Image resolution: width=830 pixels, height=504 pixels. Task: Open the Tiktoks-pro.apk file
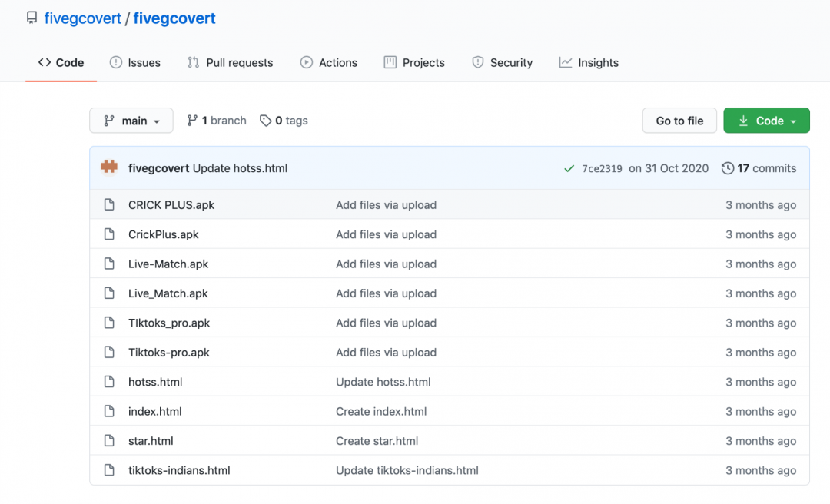pos(169,353)
